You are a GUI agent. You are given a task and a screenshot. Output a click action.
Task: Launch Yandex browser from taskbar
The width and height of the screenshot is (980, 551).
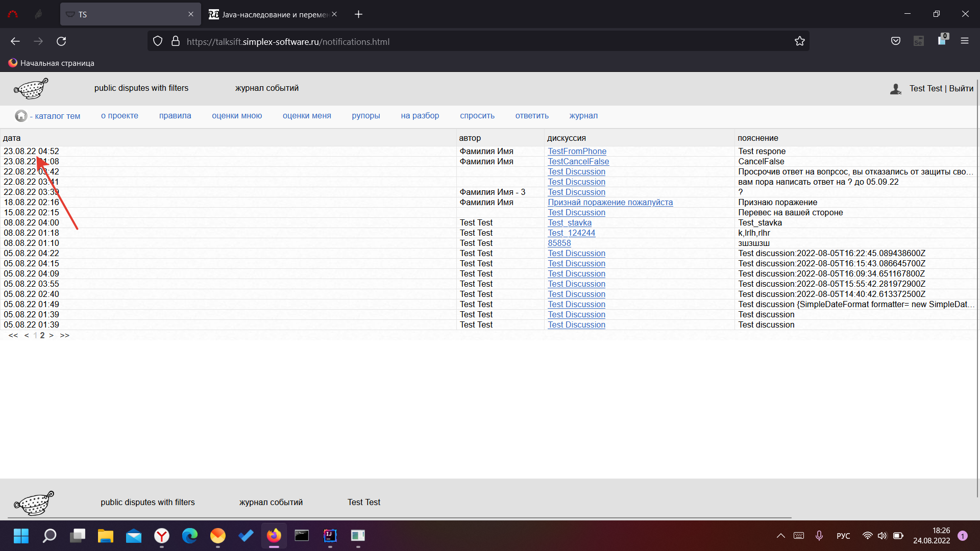point(162,536)
